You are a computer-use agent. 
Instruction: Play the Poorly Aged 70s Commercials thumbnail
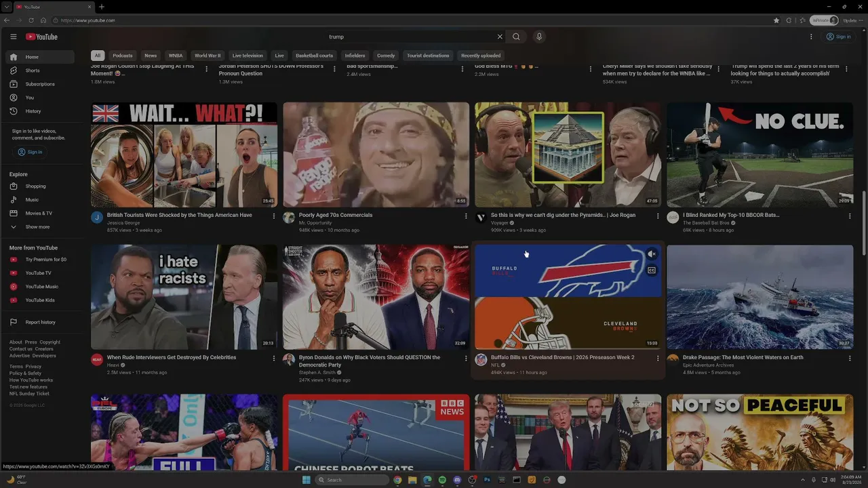[376, 155]
